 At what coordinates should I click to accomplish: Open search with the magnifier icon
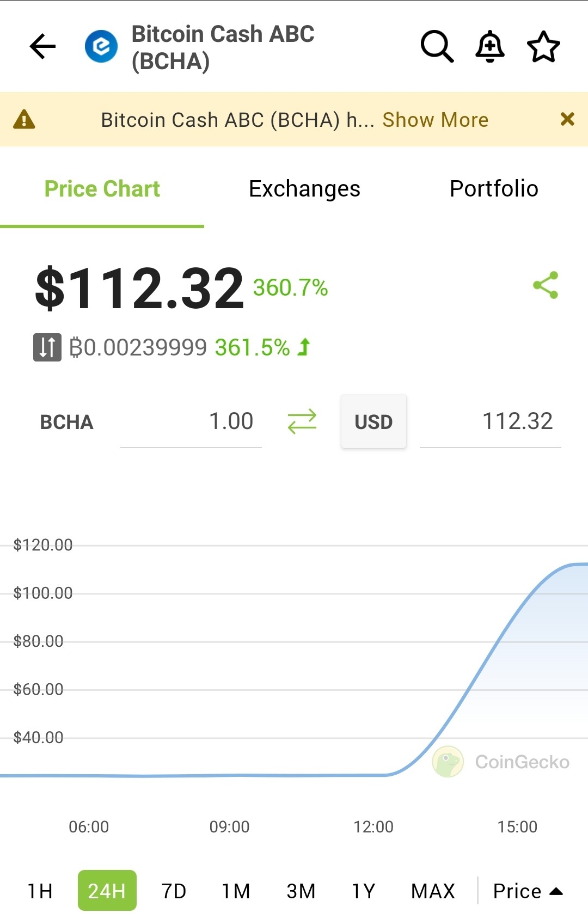437,46
